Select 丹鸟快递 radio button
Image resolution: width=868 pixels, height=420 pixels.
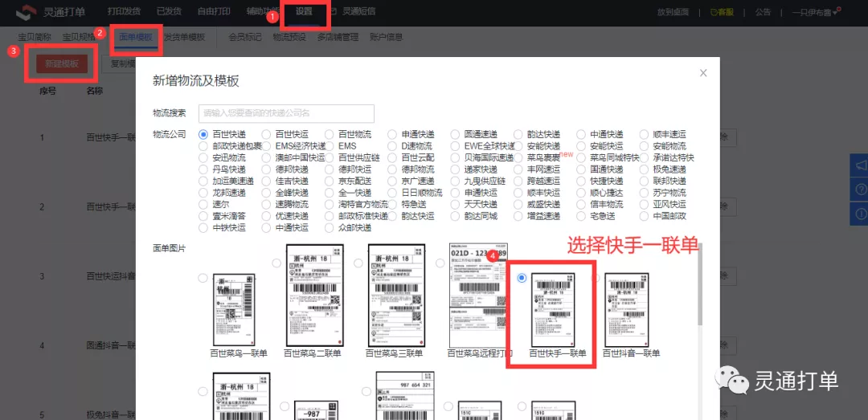click(204, 169)
